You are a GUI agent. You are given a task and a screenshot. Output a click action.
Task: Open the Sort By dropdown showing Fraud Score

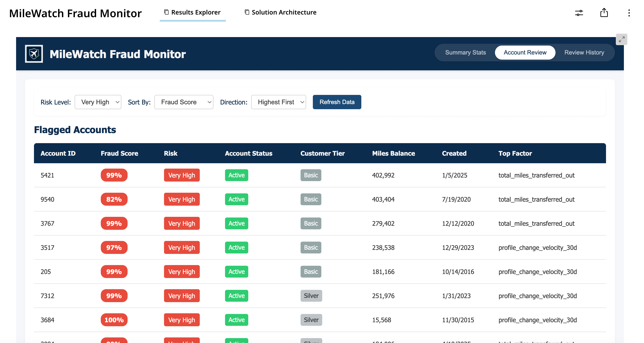pyautogui.click(x=184, y=102)
